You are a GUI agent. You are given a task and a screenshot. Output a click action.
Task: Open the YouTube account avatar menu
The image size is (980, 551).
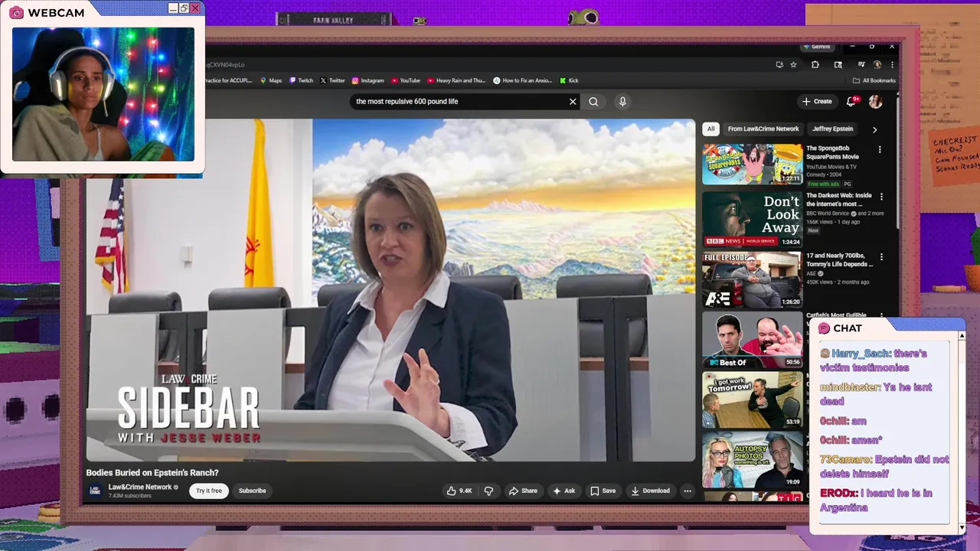coord(875,101)
